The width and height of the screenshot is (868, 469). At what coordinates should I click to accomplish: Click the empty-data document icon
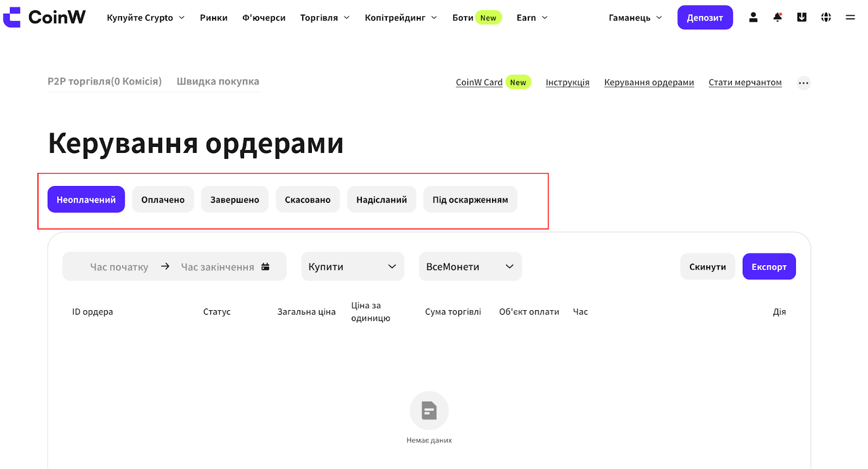(429, 410)
